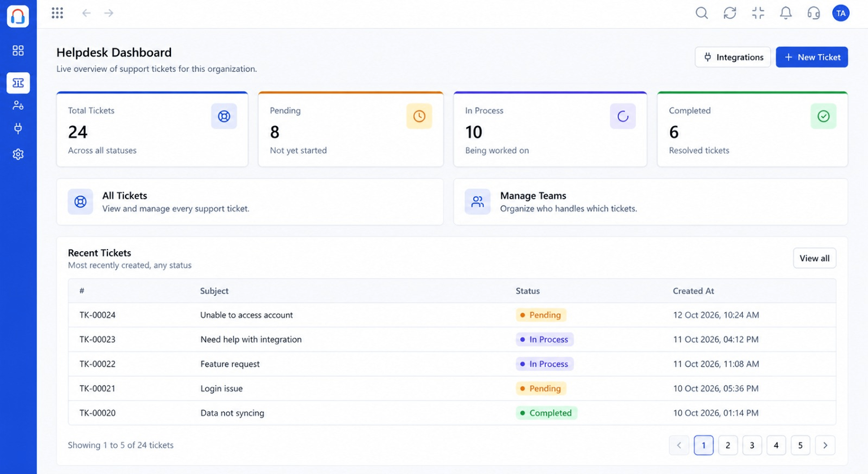Open ticket TK-00021
868x474 pixels.
coord(97,388)
